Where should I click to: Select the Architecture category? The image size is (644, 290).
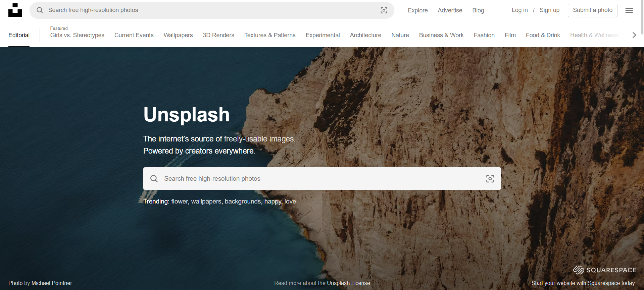pos(365,35)
